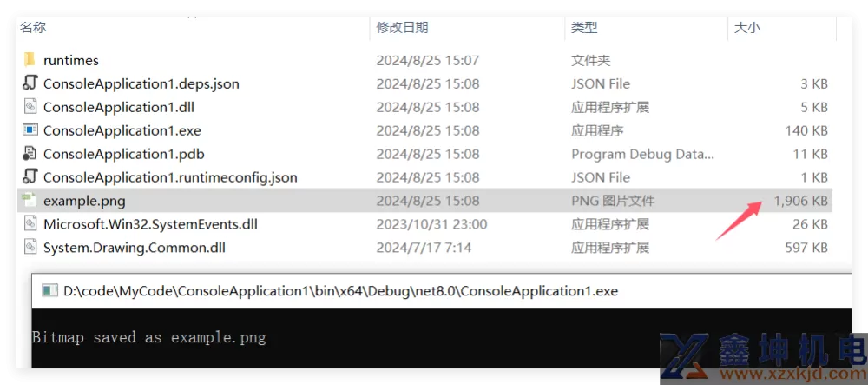Sort files by 修改日期 column header
868x385 pixels.
[403, 27]
